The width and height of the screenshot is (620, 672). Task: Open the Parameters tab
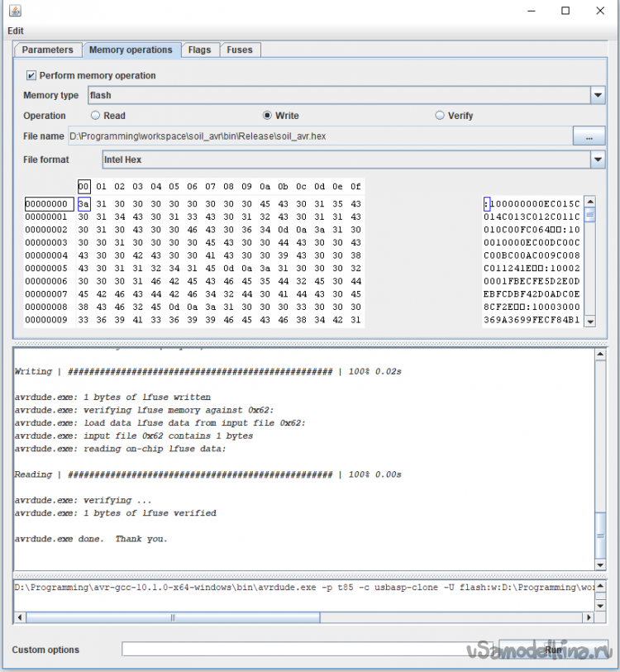[48, 50]
